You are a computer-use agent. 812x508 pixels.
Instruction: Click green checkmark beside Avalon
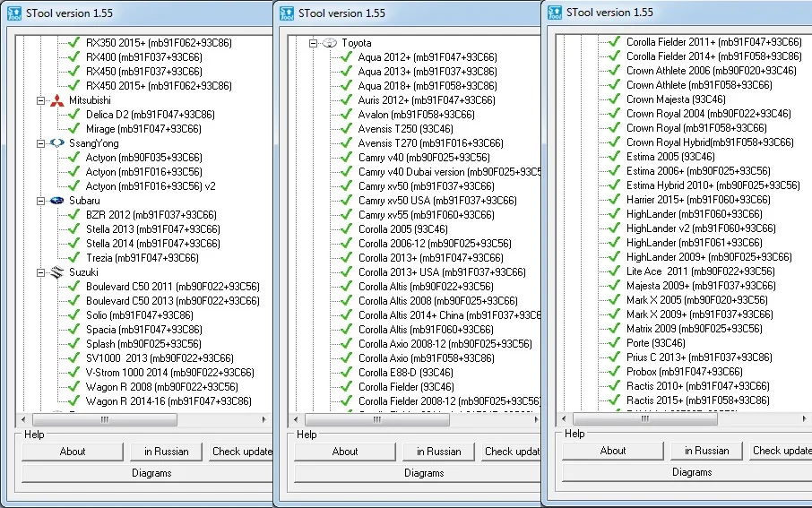point(347,114)
